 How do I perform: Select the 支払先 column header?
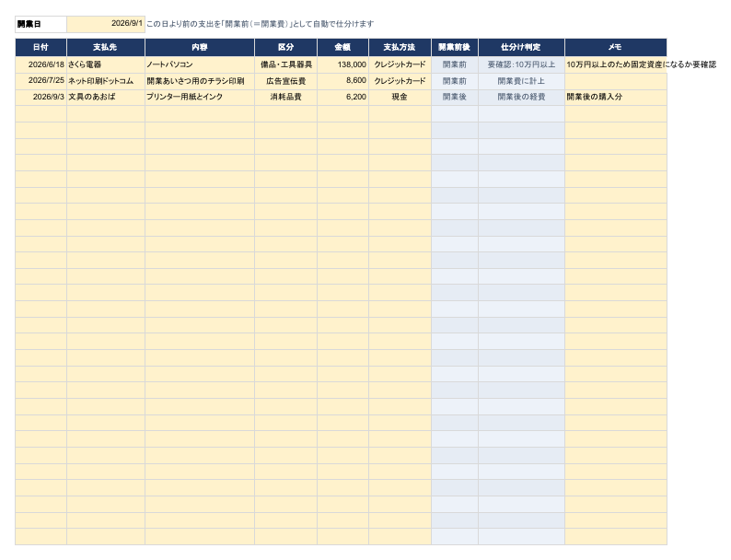pyautogui.click(x=106, y=48)
